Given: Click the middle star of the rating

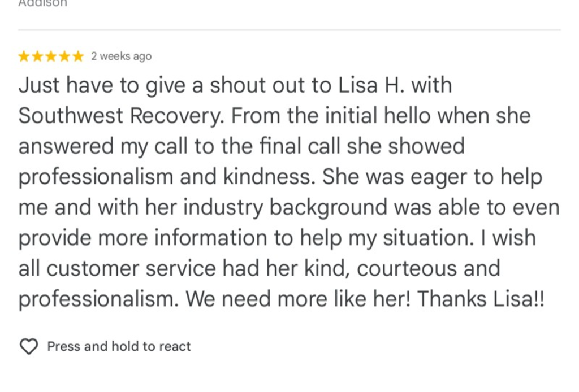Looking at the screenshot, I should tap(50, 56).
